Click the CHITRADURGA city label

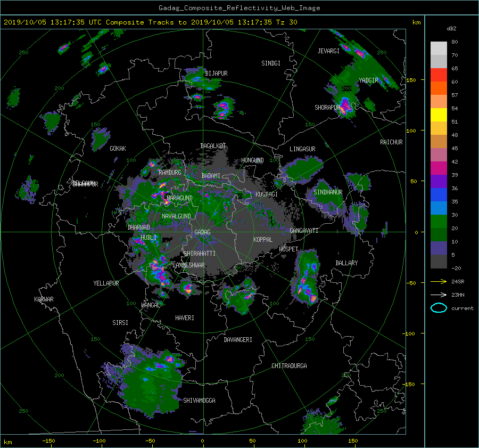click(x=289, y=366)
